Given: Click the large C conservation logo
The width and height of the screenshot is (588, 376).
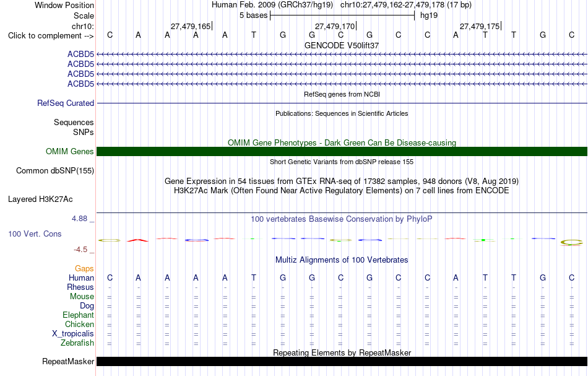Looking at the screenshot, I should pyautogui.click(x=571, y=242).
